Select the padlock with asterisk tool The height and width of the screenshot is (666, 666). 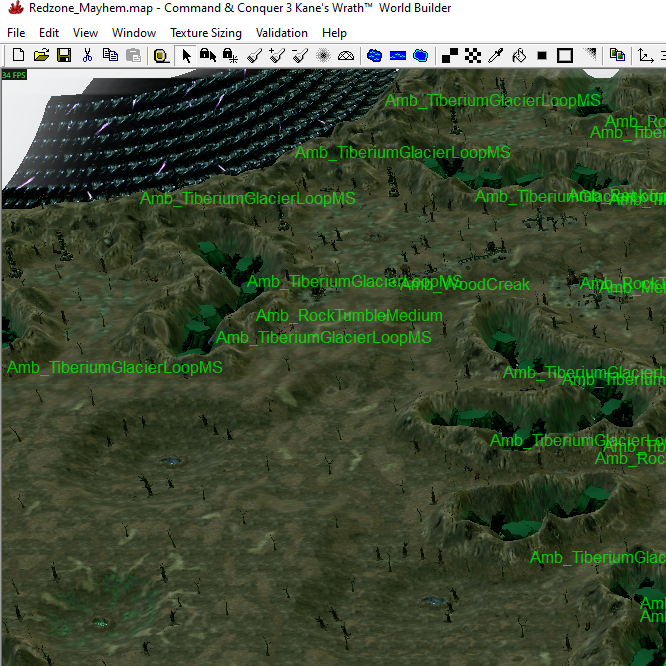(x=230, y=56)
